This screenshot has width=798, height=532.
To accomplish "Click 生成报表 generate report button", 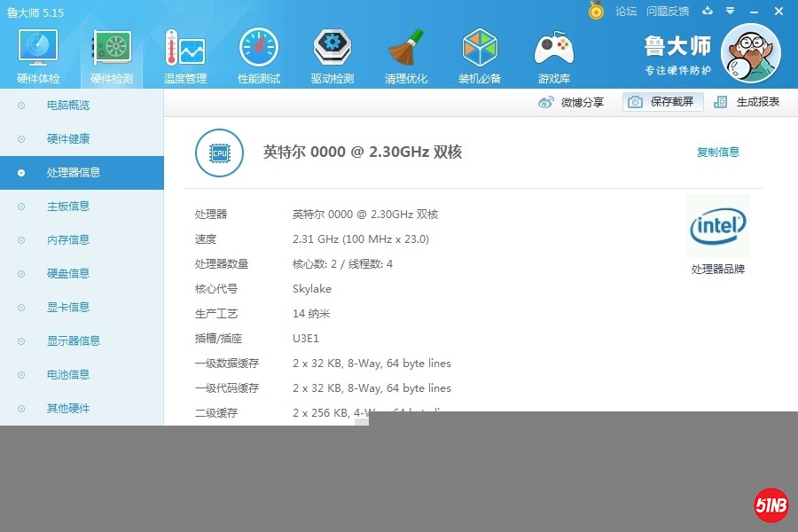I will [747, 102].
